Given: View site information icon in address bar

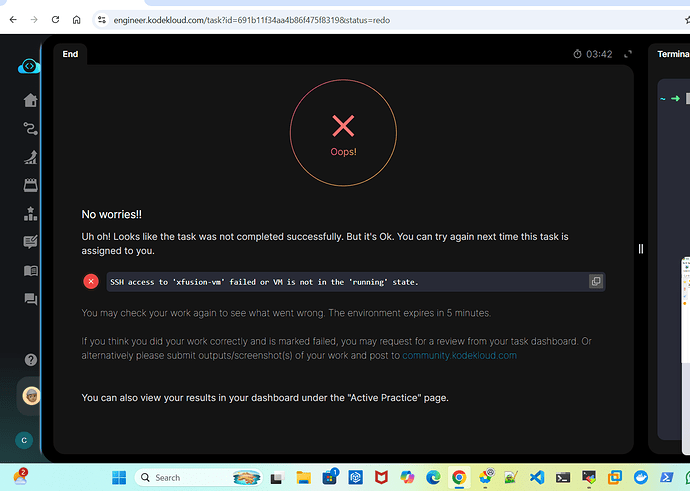Looking at the screenshot, I should click(x=102, y=20).
